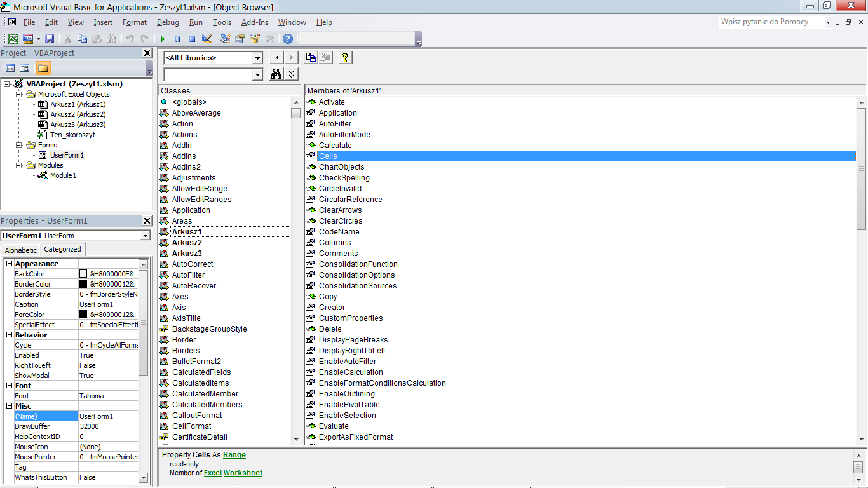Collapse the Forms folder node
Image resolution: width=868 pixels, height=488 pixels.
(19, 145)
